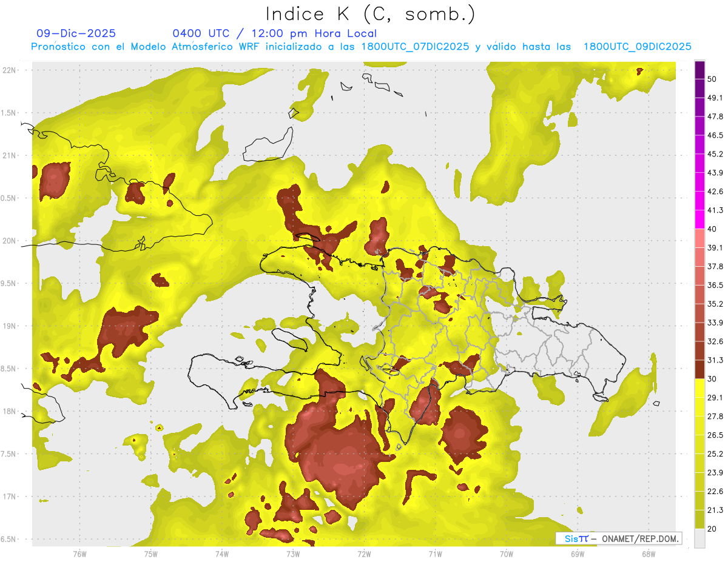The width and height of the screenshot is (728, 562).
Task: Click the latitude label '7.5N'
Action: click(9, 454)
